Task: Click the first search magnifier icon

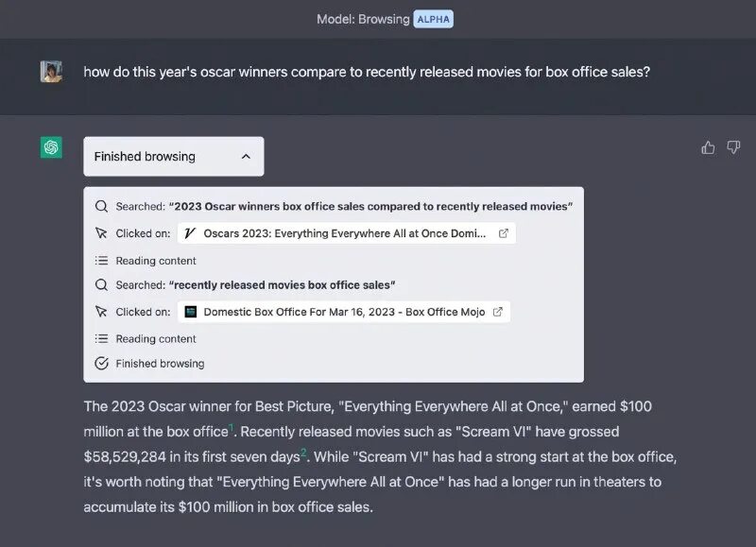Action: click(x=101, y=206)
